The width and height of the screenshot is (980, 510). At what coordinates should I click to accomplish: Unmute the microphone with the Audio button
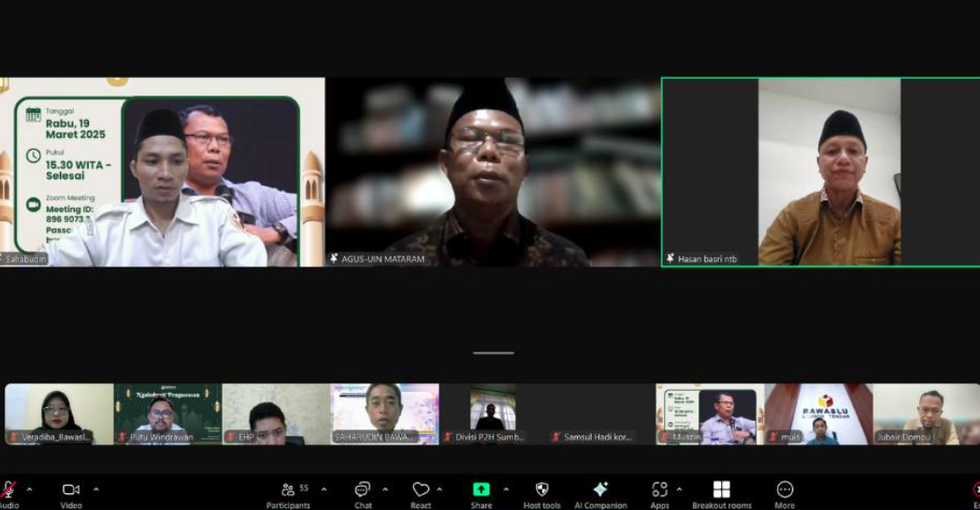click(7, 489)
